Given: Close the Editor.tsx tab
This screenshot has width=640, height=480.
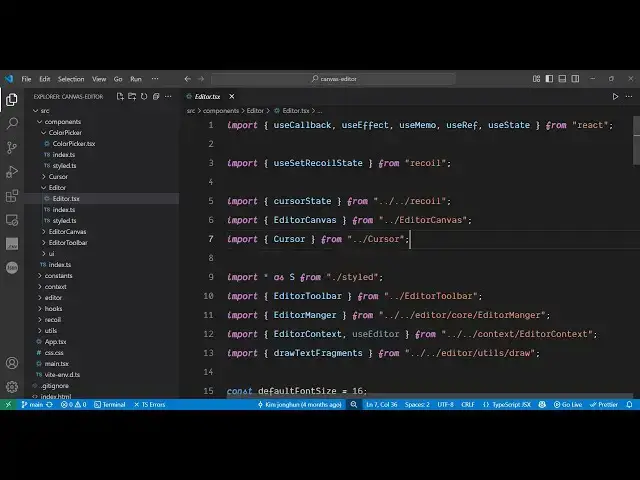Looking at the screenshot, I should coord(232,96).
